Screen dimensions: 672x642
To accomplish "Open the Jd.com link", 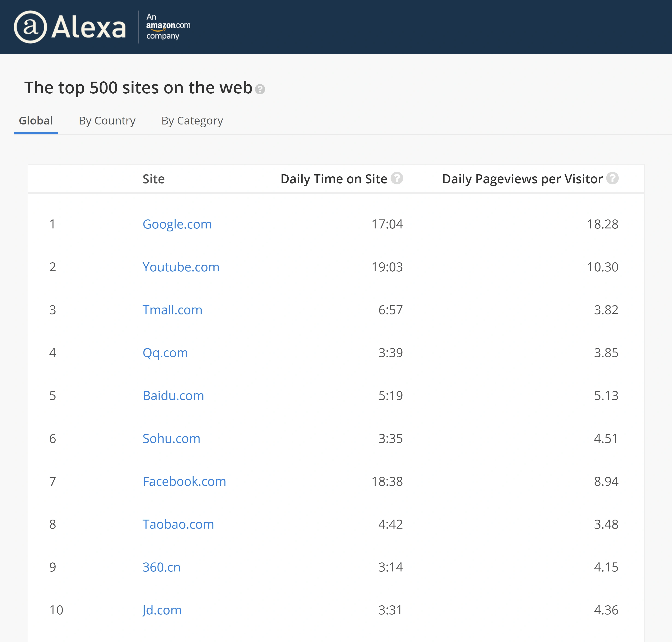I will point(162,610).
